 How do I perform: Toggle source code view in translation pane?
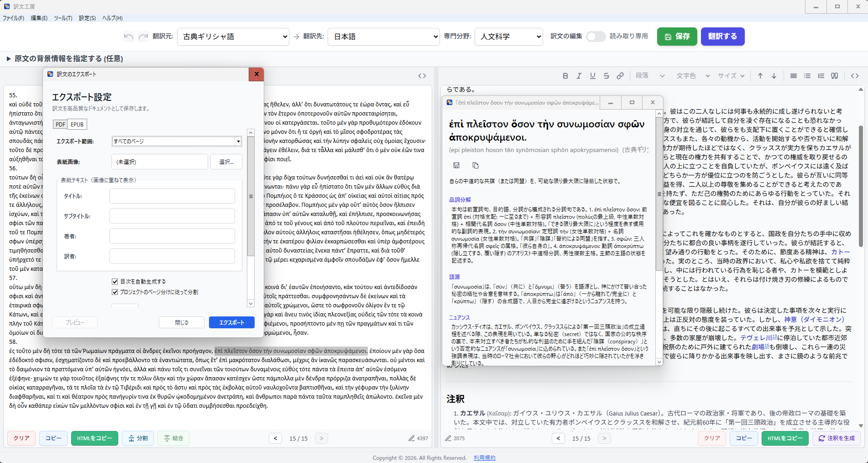click(x=855, y=76)
